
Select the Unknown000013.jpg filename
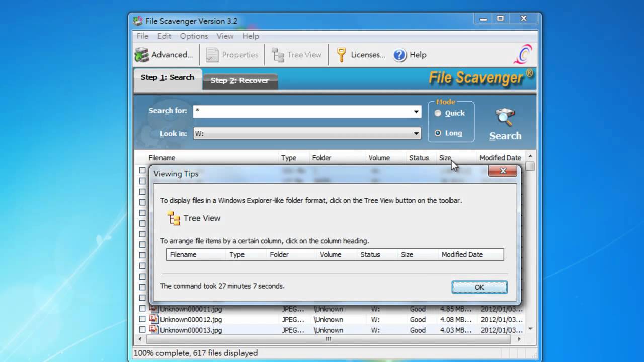coord(191,330)
